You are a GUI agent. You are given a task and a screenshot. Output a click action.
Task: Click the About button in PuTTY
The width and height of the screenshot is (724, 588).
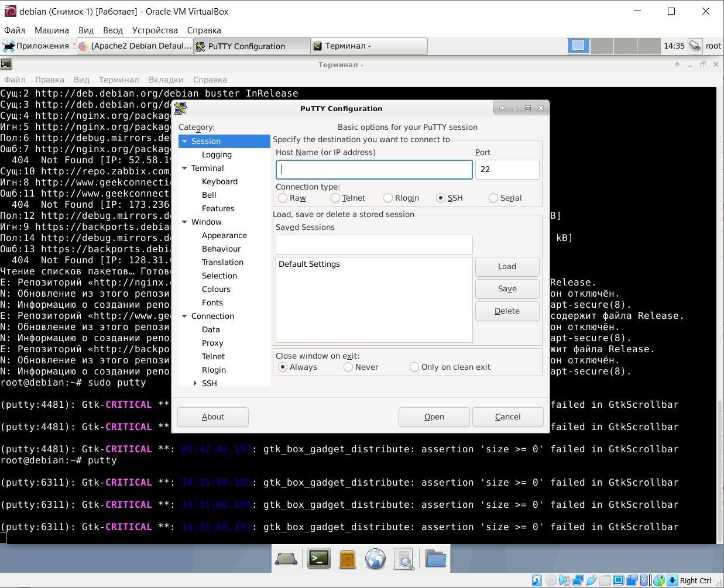pyautogui.click(x=213, y=417)
